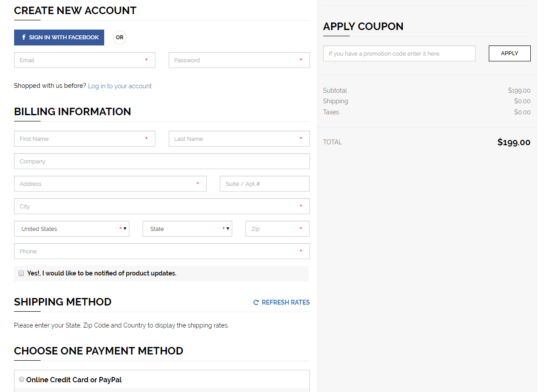Focus the Company input field
544x392 pixels.
162,161
